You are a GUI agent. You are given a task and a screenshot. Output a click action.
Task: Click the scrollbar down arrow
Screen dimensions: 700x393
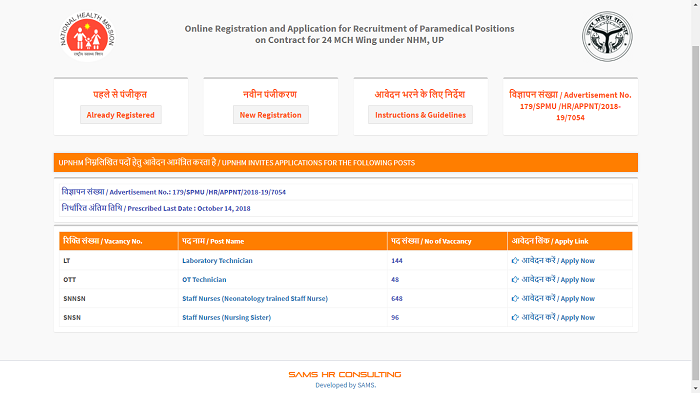pyautogui.click(x=696, y=389)
